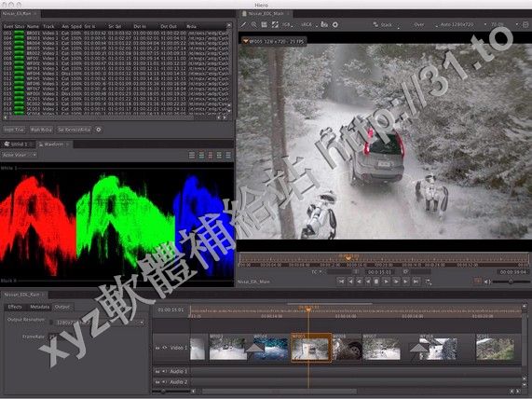Click the WF005 1280x720 clip info overlay
This screenshot has width=532, height=399.
point(274,41)
